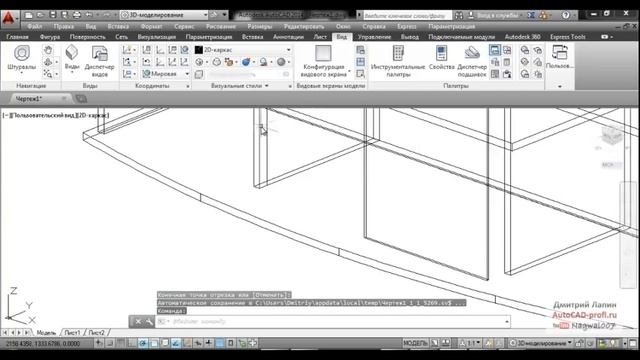Click the binoculars search icon in title bar
Image resolution: width=640 pixels, height=360 pixels.
459,15
